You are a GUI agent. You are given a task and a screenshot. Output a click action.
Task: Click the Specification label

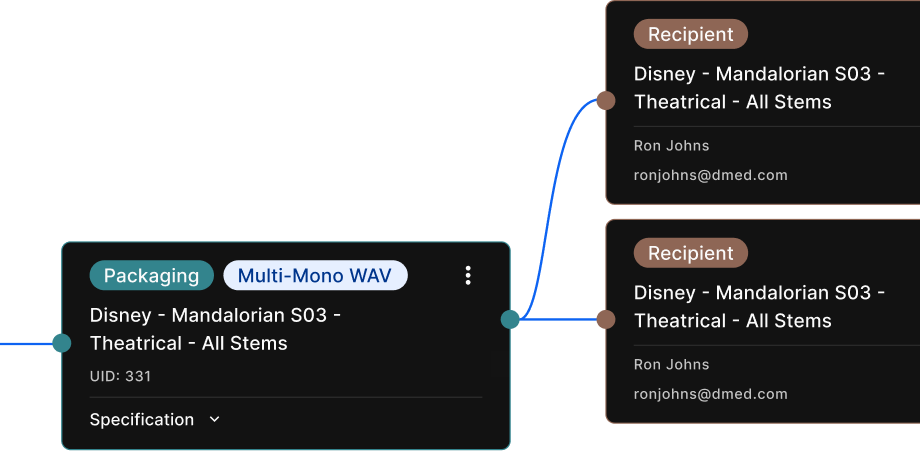click(x=141, y=419)
